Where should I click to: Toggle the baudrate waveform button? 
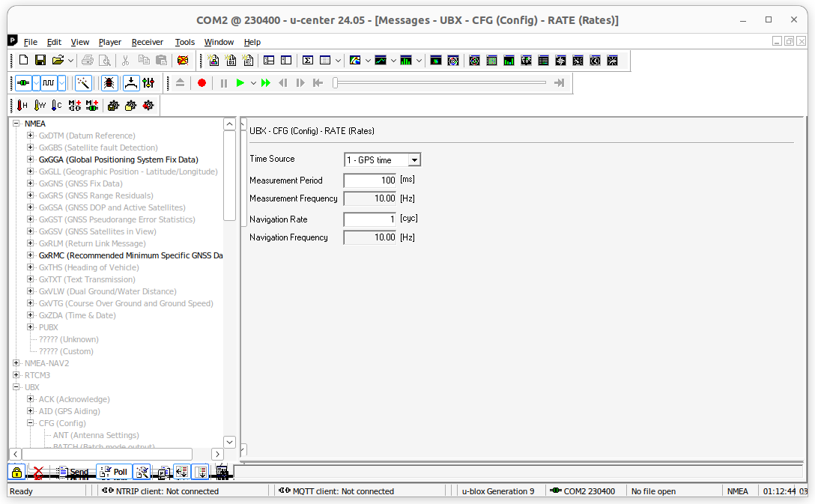49,82
